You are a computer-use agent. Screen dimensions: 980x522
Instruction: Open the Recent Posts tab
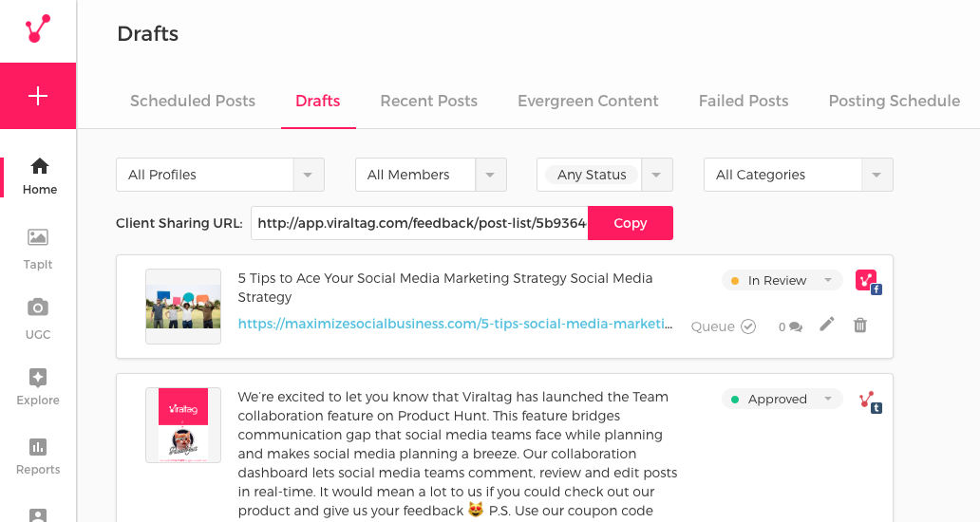[x=429, y=102]
